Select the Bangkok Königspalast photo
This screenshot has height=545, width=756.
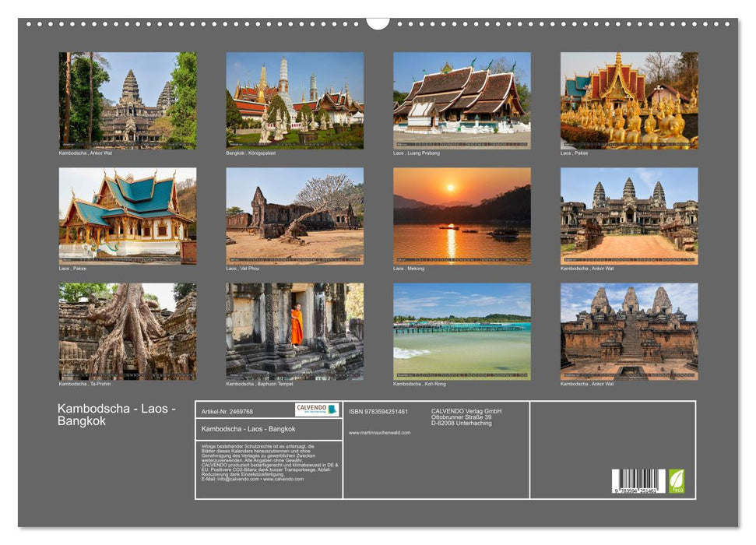click(294, 100)
